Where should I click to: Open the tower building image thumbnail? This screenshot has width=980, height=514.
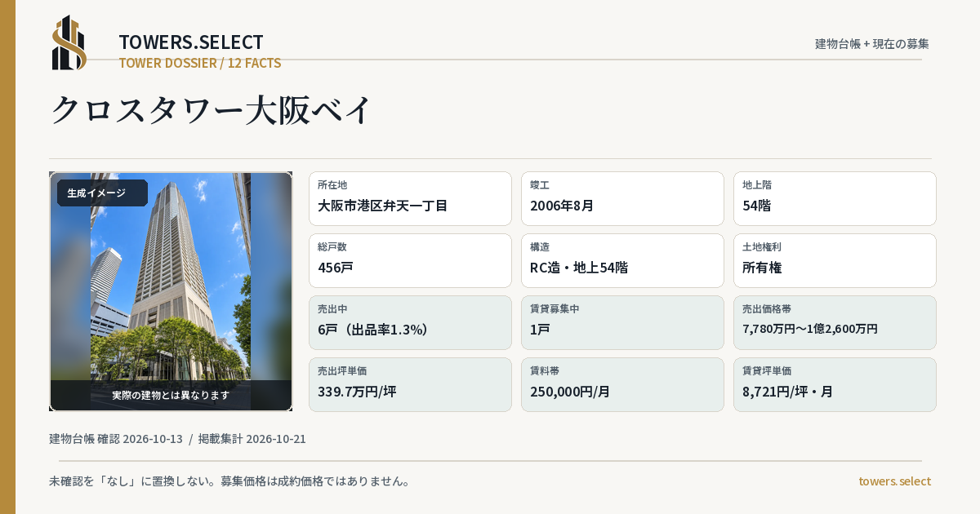point(171,291)
